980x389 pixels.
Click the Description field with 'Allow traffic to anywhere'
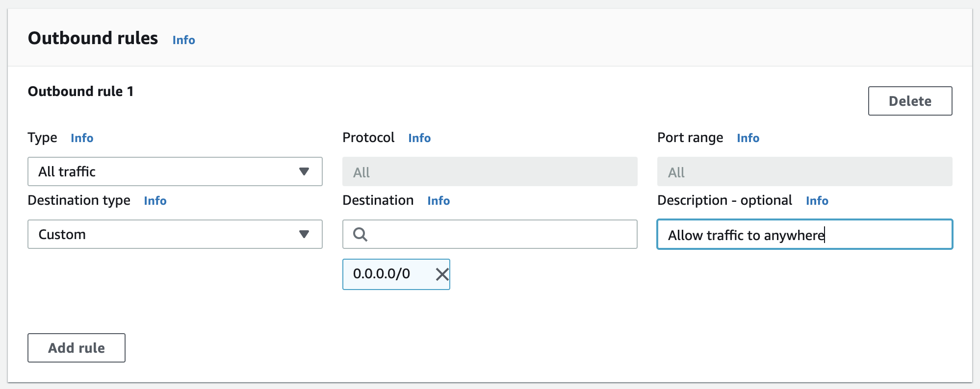click(x=804, y=235)
